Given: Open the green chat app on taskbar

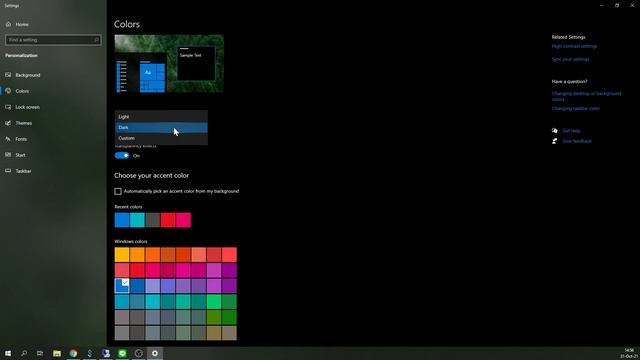Looking at the screenshot, I should point(122,353).
